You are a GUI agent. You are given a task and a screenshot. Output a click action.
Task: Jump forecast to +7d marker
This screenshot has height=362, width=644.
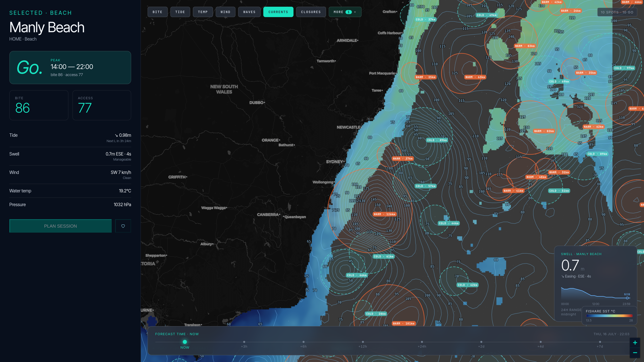(600, 342)
